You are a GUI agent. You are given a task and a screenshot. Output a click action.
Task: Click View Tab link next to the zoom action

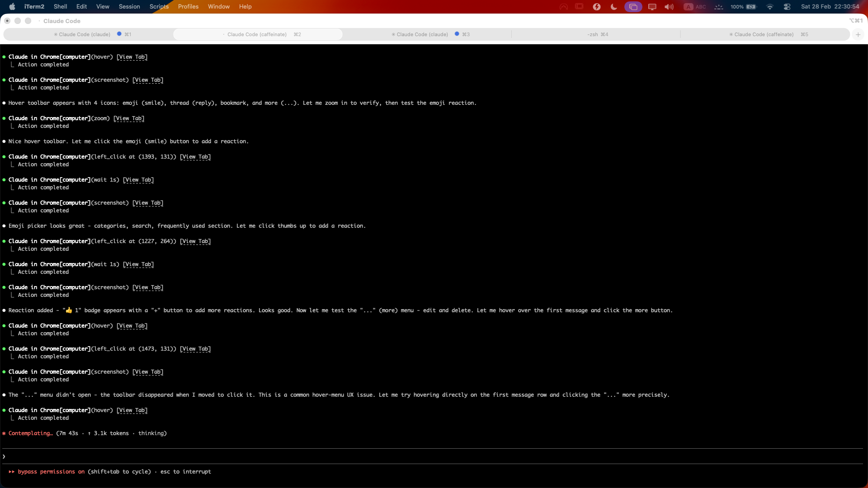(x=129, y=118)
